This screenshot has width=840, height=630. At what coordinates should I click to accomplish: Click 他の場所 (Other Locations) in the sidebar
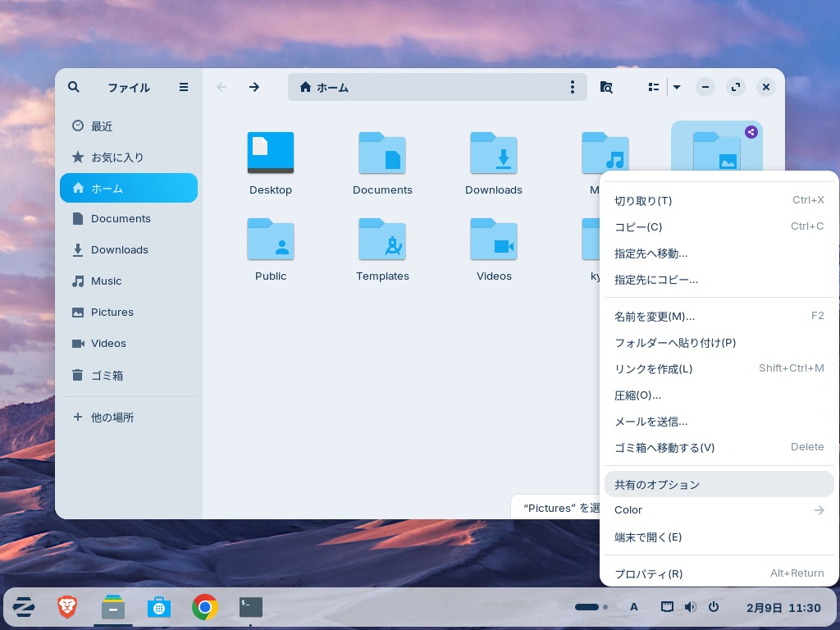coord(112,417)
